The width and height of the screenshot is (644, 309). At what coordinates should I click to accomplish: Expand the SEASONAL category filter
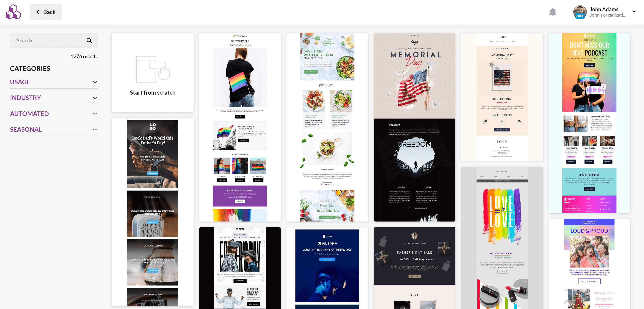tap(53, 129)
